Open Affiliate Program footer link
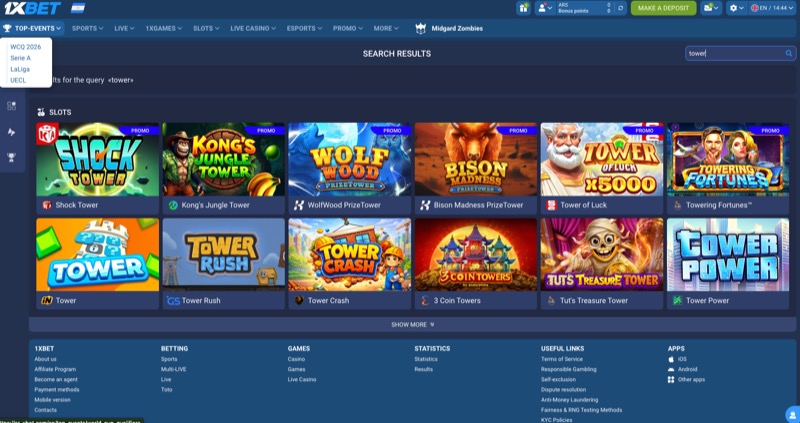 point(55,369)
